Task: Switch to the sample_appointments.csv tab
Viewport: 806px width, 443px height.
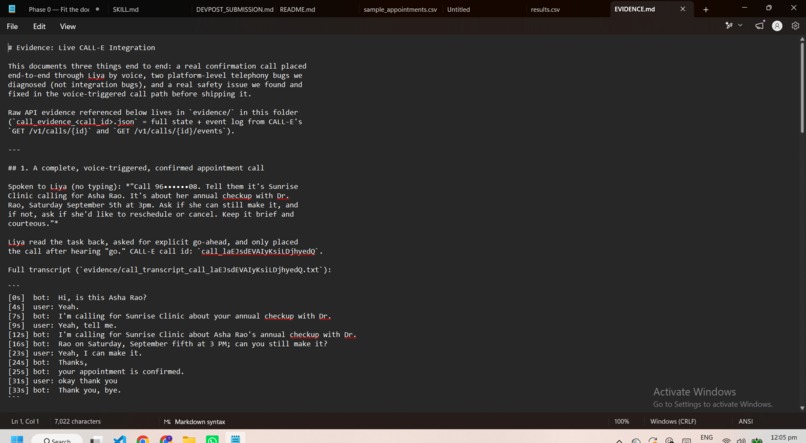Action: pyautogui.click(x=400, y=9)
